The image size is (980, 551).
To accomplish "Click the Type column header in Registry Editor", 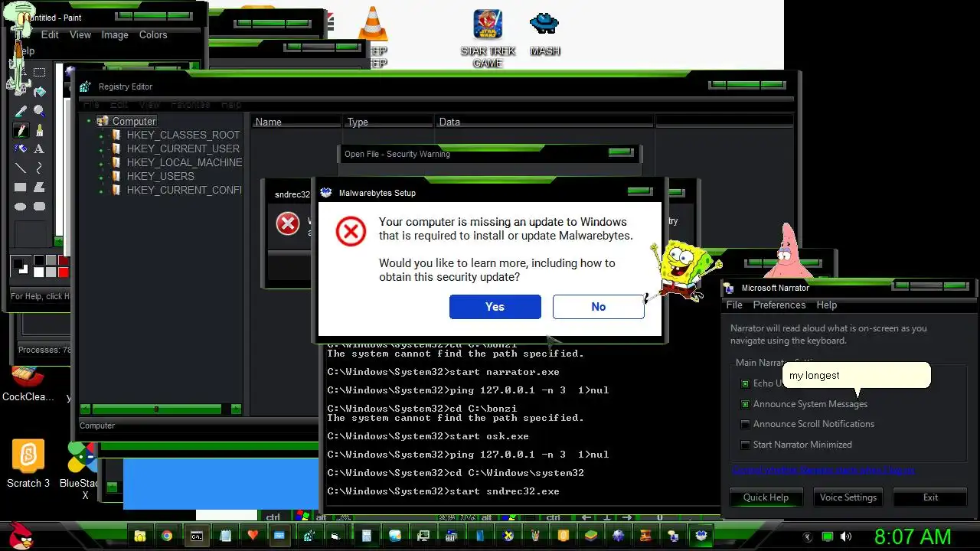I will coord(388,122).
